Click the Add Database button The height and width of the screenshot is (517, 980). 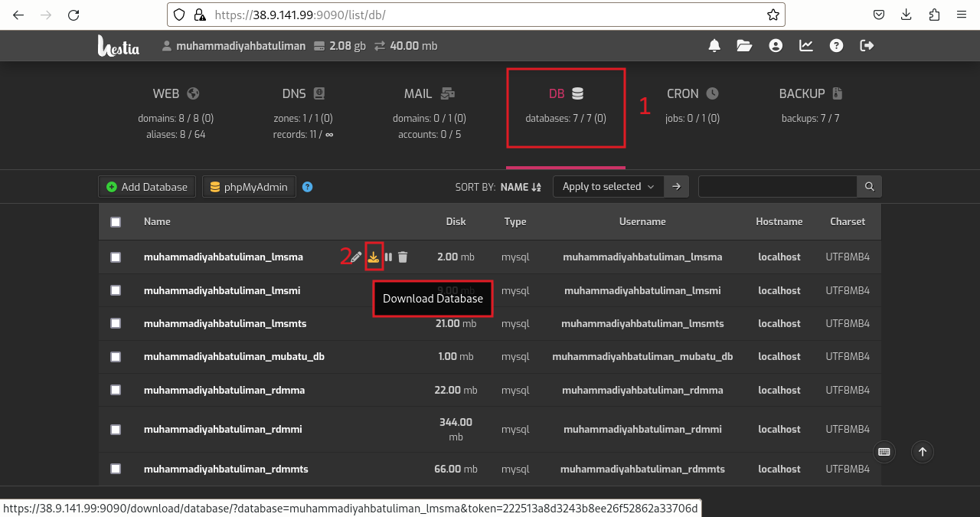147,187
